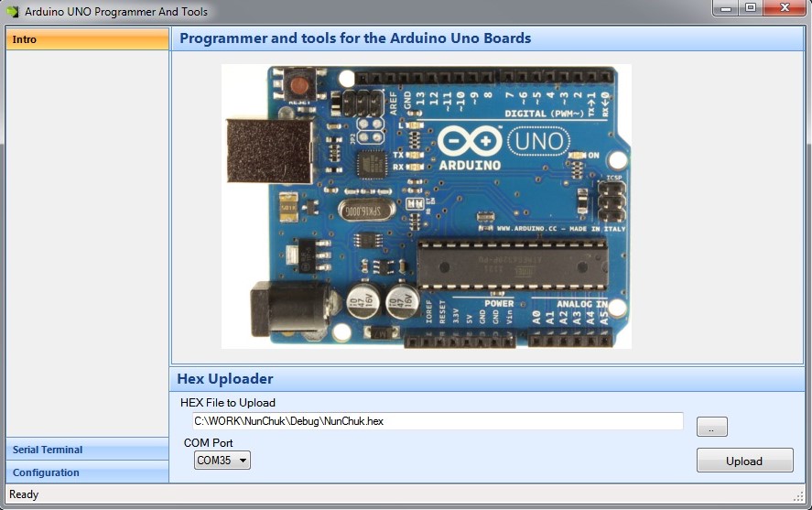Click the 'HEX File to Upload' label
The width and height of the screenshot is (812, 510).
(x=228, y=402)
